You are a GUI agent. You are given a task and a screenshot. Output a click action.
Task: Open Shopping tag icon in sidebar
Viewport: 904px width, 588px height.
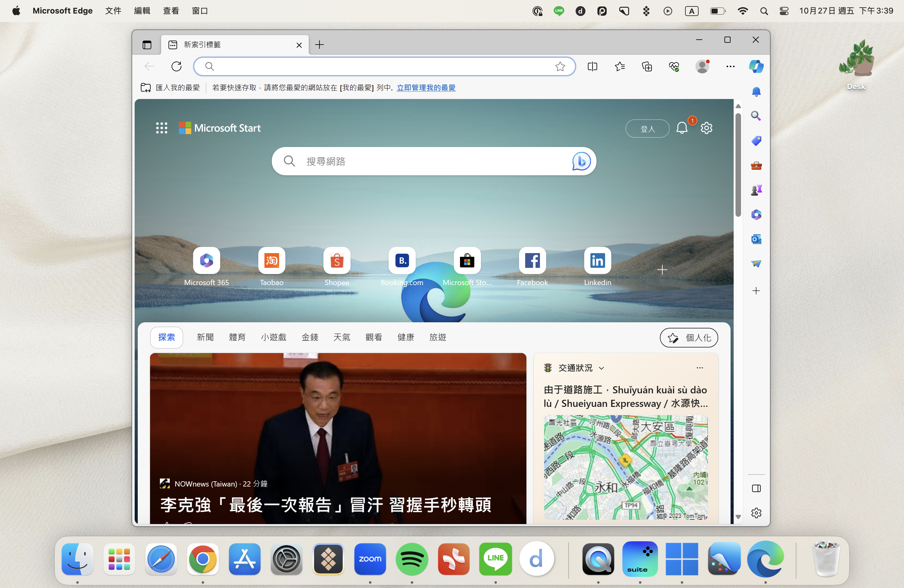756,141
